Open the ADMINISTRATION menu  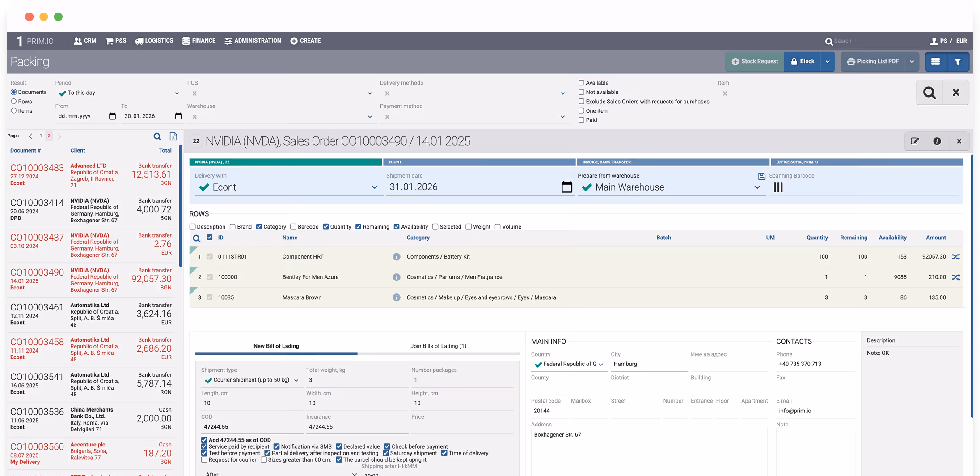pyautogui.click(x=253, y=41)
